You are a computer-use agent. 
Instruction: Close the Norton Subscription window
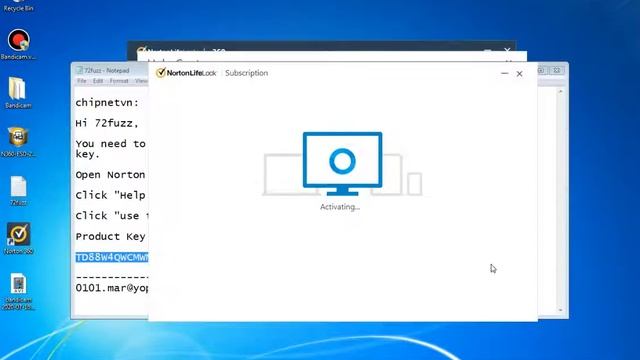[519, 74]
